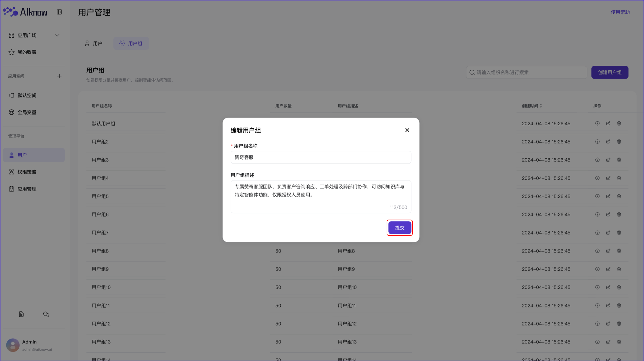Submit the 编辑用户组 dialog
644x361 pixels.
click(400, 228)
